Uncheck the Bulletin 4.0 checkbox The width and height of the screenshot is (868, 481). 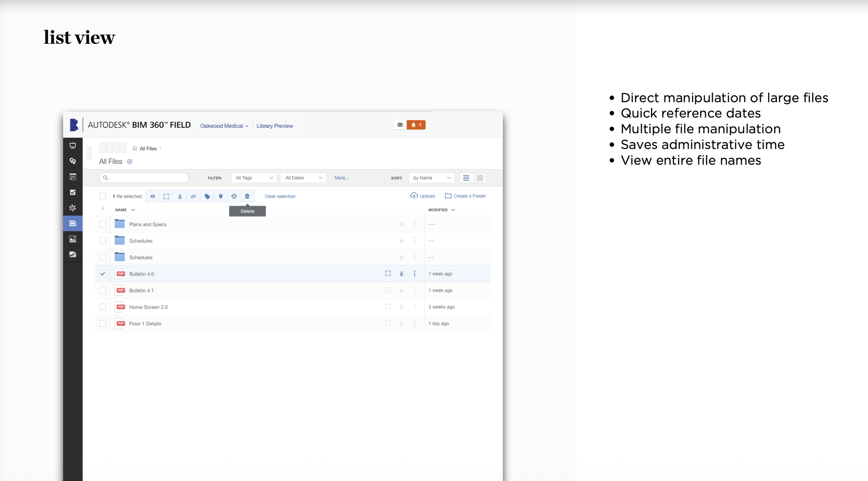pyautogui.click(x=103, y=274)
